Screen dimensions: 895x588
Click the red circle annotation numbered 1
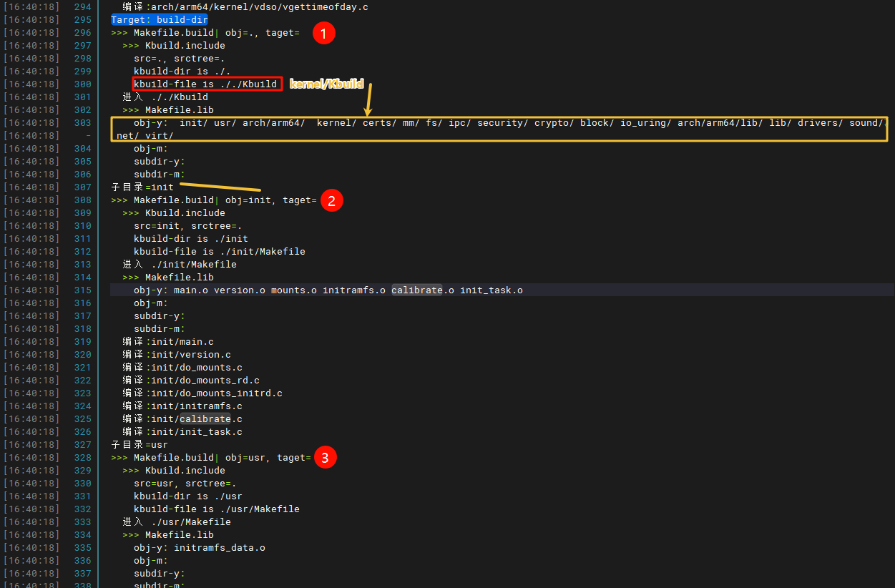324,33
